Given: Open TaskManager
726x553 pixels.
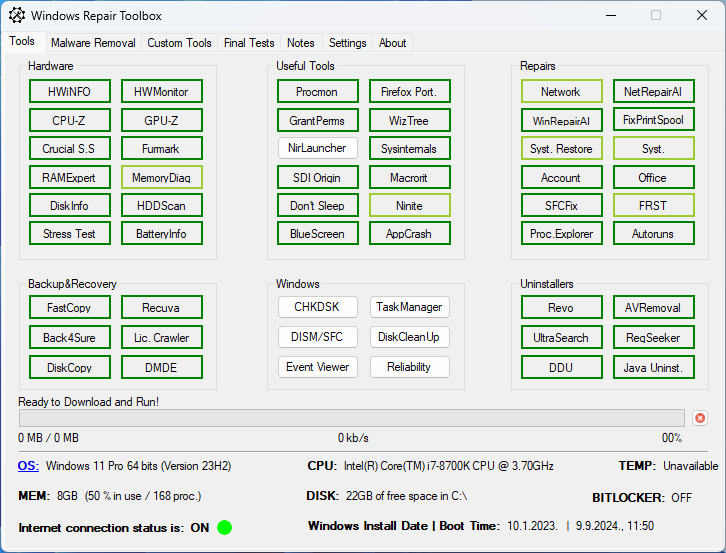Looking at the screenshot, I should coord(410,307).
